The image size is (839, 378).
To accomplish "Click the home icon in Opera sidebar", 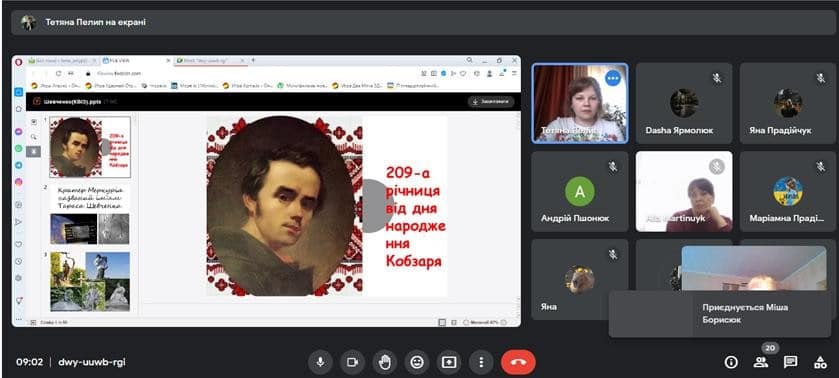I will coord(19,109).
